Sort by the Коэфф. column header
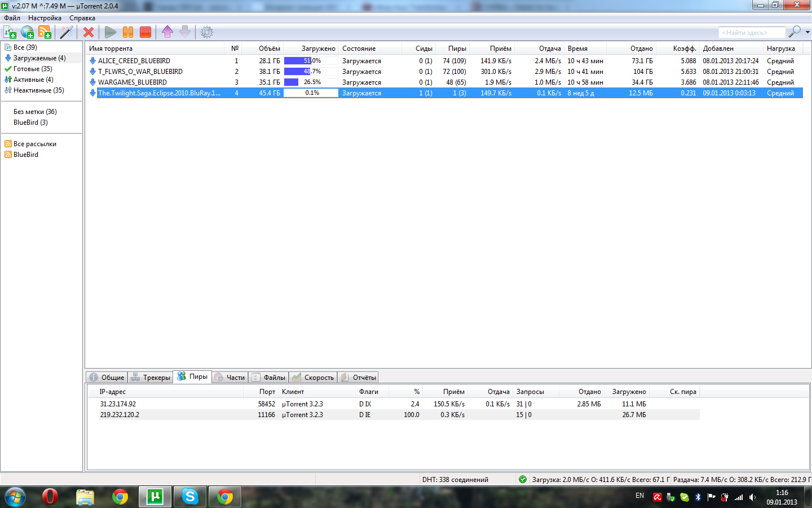This screenshot has width=812, height=508. coord(677,49)
